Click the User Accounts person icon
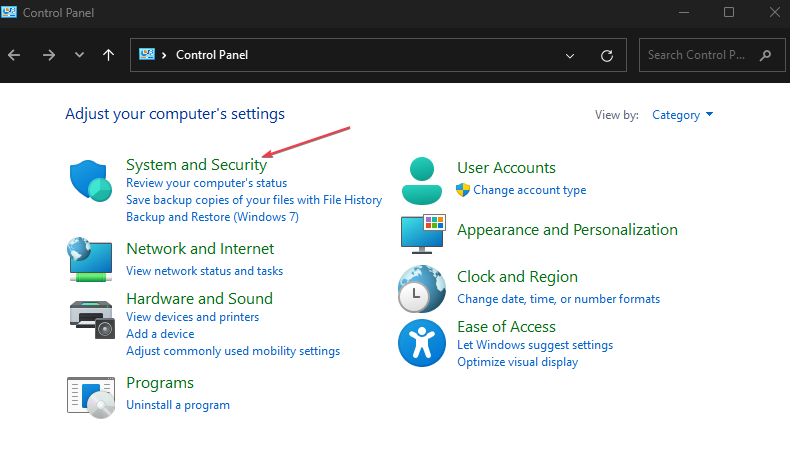The height and width of the screenshot is (462, 790). point(422,181)
